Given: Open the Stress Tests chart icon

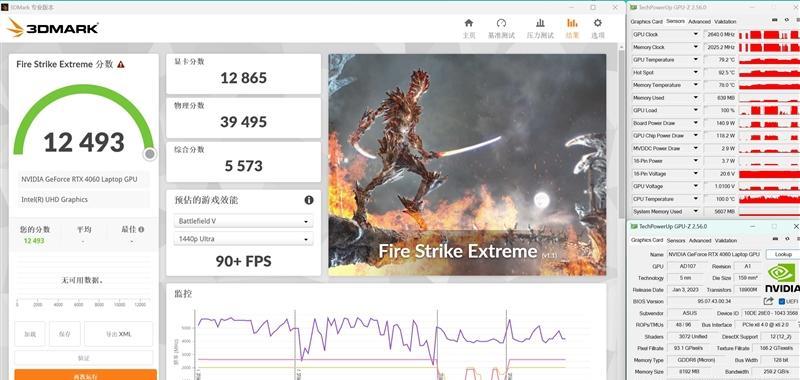Looking at the screenshot, I should pyautogui.click(x=540, y=23).
